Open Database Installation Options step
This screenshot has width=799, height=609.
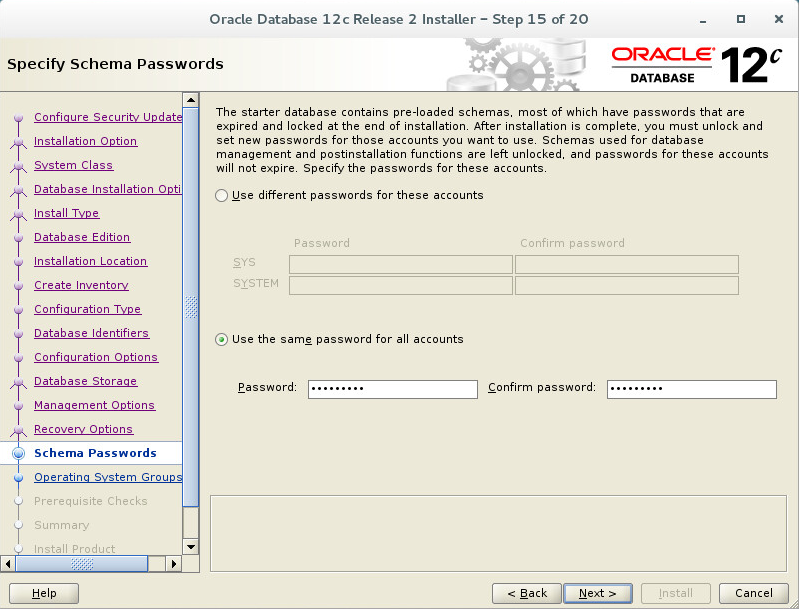point(108,189)
